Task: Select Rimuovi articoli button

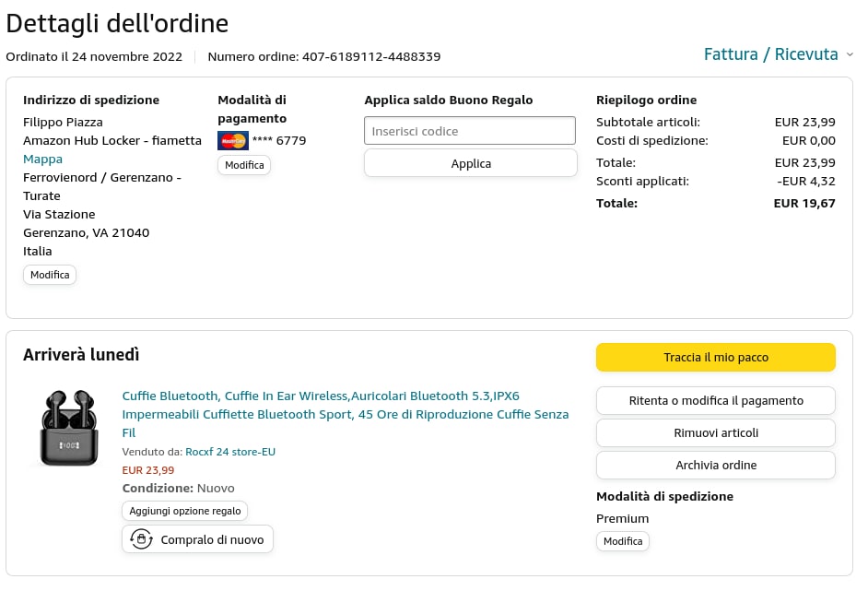Action: 716,433
